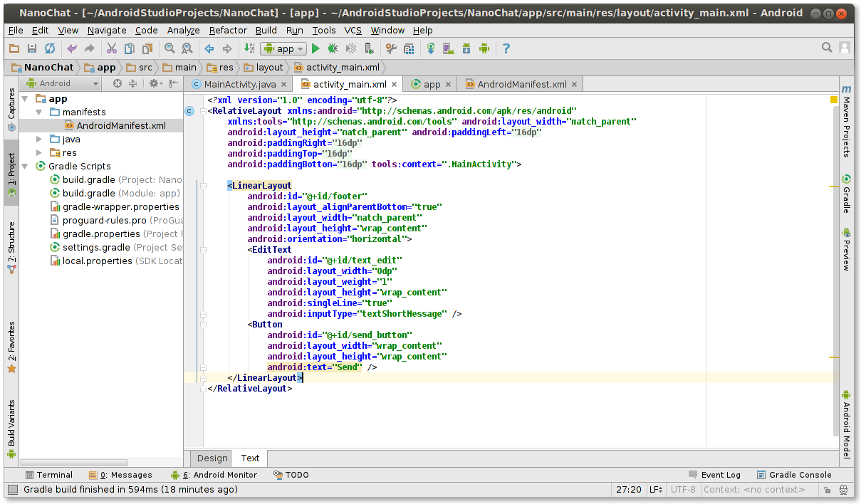
Task: Start debugging with the green bug icon
Action: tap(333, 48)
